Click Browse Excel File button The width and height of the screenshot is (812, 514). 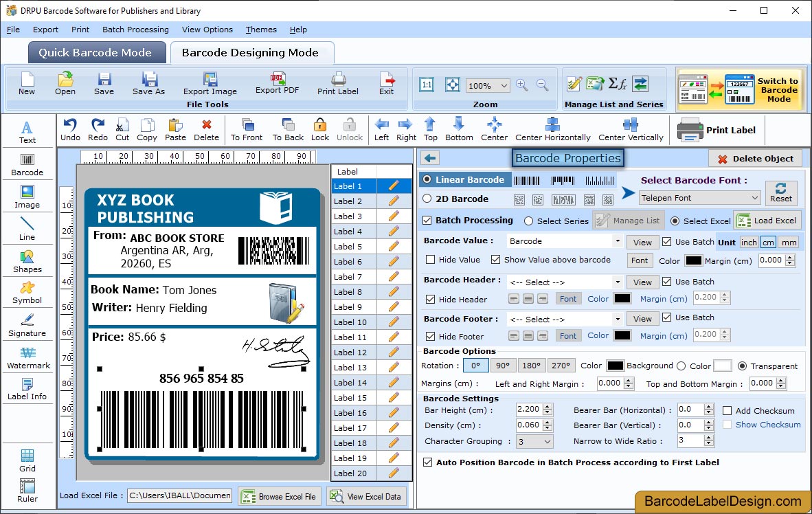pyautogui.click(x=280, y=496)
